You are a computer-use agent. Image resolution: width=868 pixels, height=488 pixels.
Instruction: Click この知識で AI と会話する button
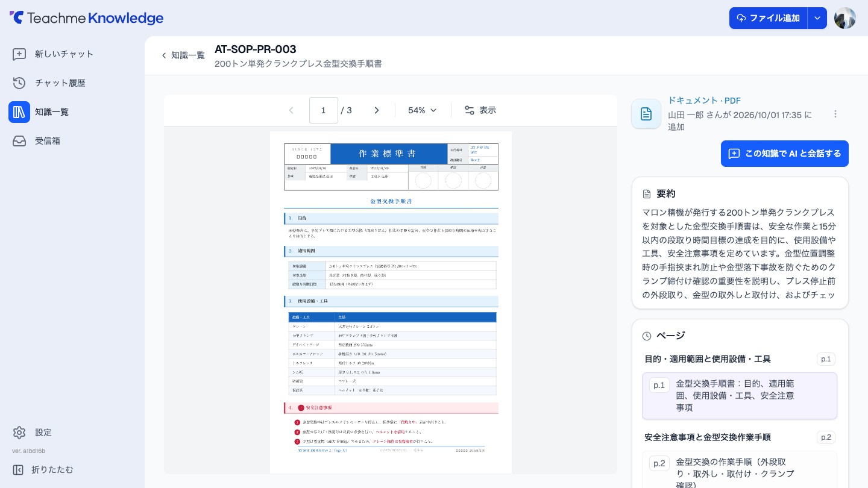785,154
